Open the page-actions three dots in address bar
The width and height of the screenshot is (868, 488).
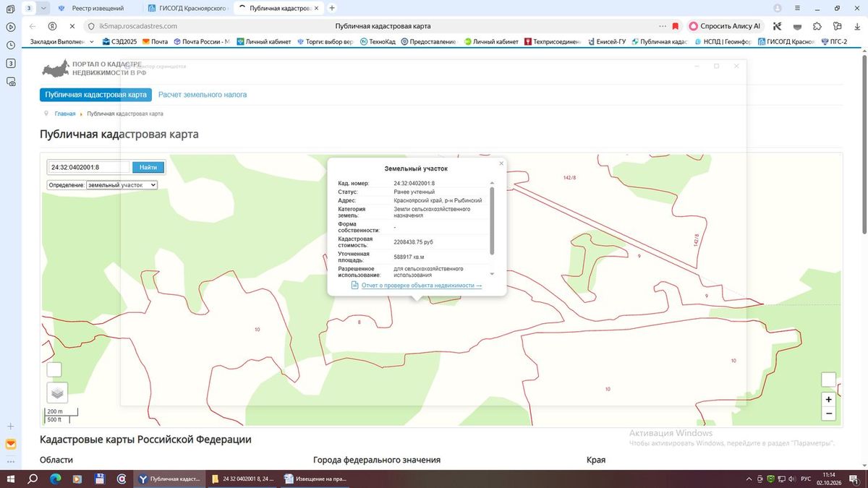663,26
